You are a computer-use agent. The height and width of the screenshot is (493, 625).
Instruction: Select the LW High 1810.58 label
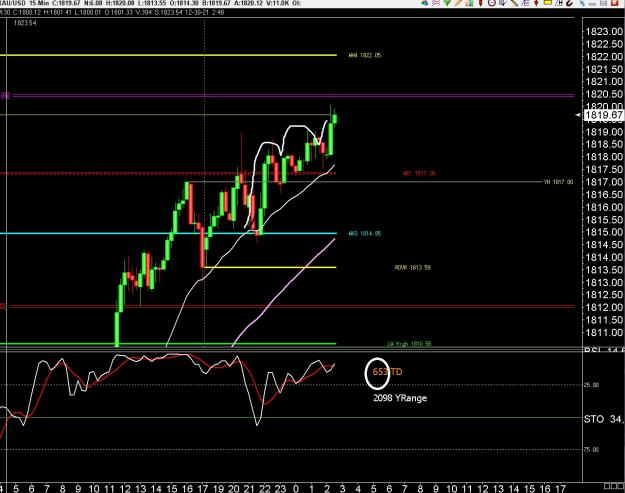point(409,344)
